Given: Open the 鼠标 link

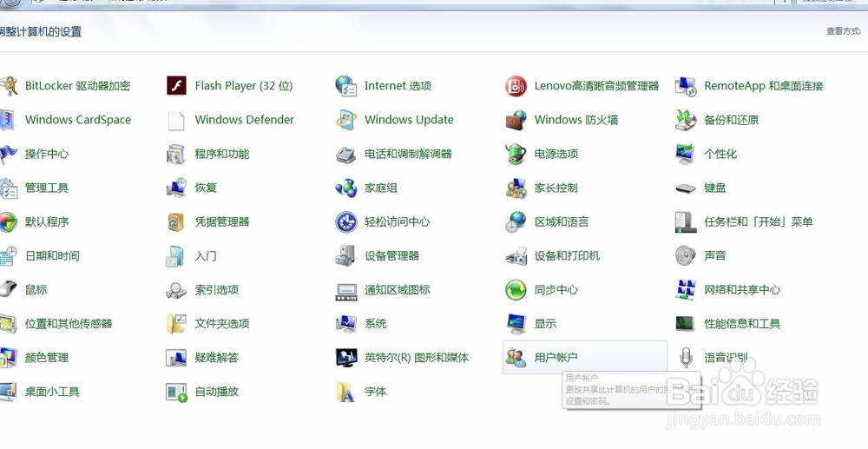Looking at the screenshot, I should coord(36,289).
